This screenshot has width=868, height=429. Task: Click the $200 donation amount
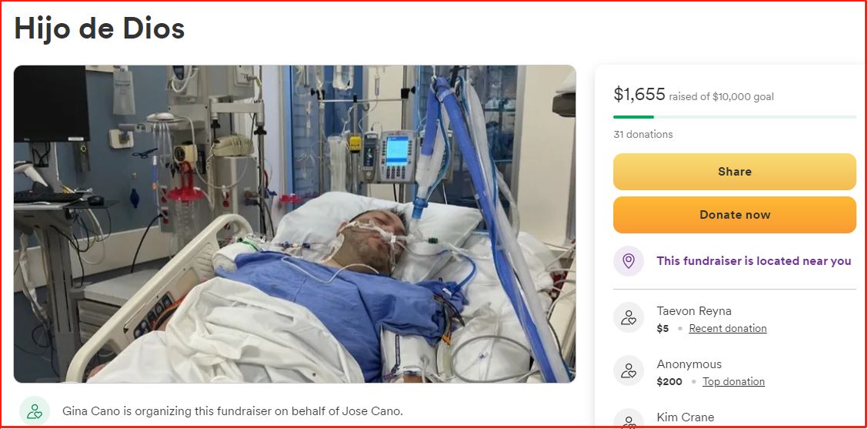tap(669, 382)
